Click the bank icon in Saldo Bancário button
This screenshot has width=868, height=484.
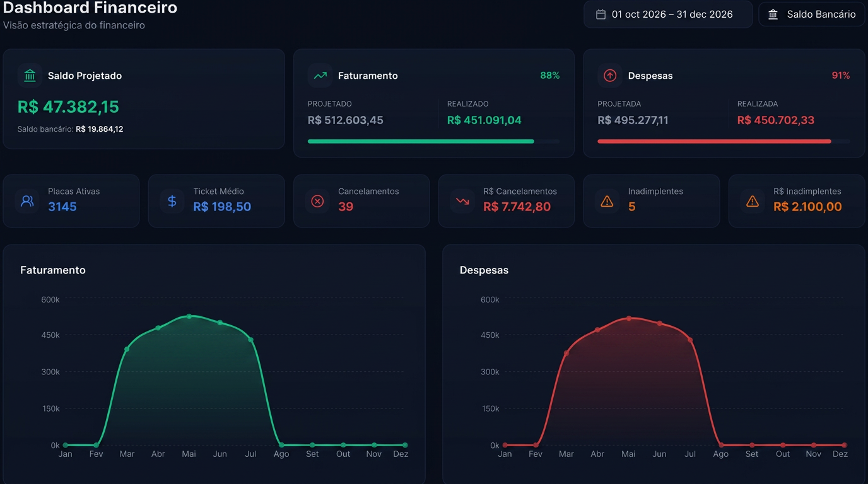[773, 14]
